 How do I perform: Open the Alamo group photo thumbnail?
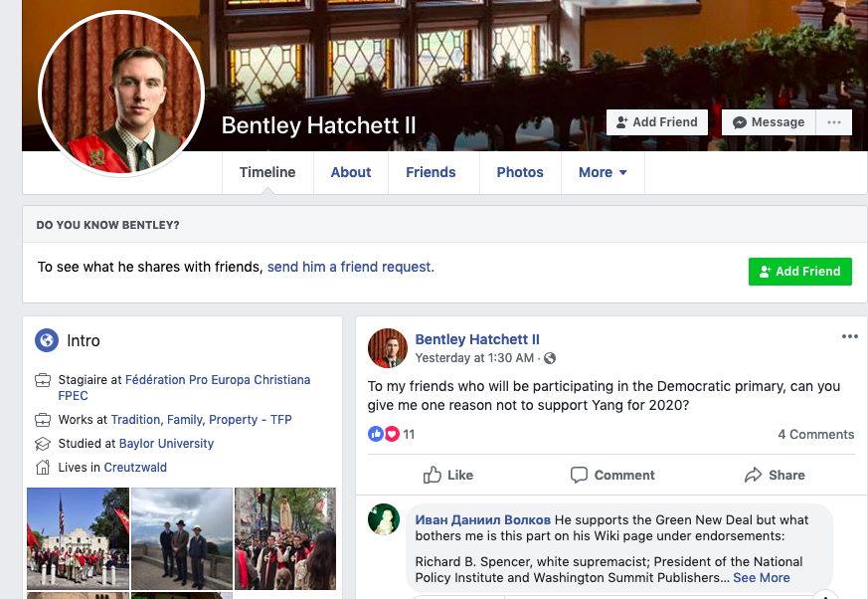(79, 538)
